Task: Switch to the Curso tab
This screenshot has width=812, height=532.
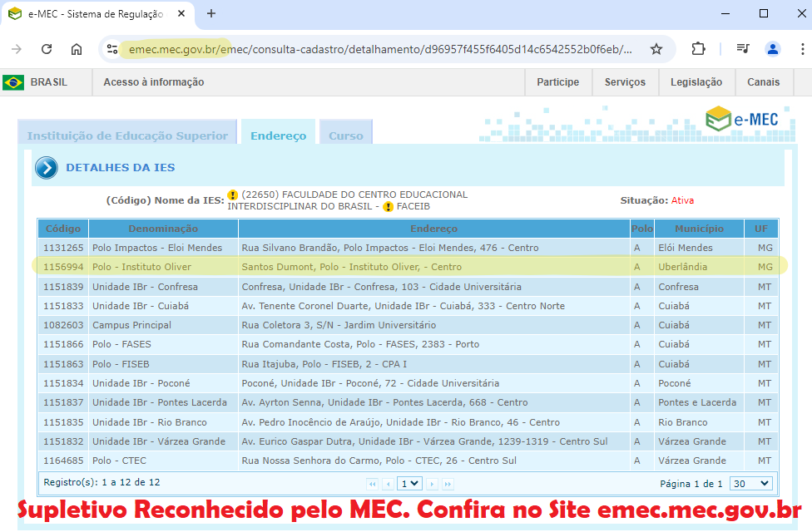Action: click(x=345, y=135)
